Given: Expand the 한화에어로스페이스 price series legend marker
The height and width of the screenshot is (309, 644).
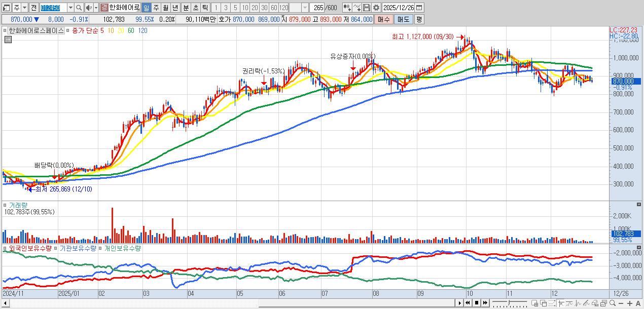Looking at the screenshot, I should click(5, 30).
